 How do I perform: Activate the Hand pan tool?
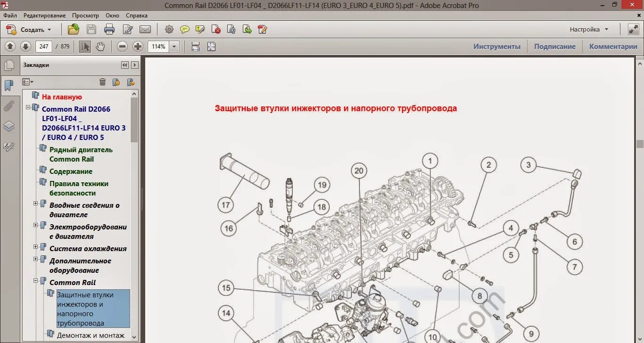coord(100,46)
